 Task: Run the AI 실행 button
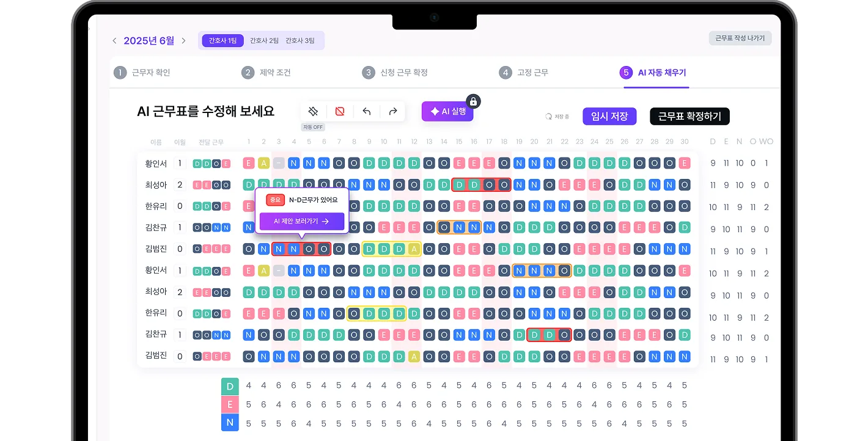[447, 112]
